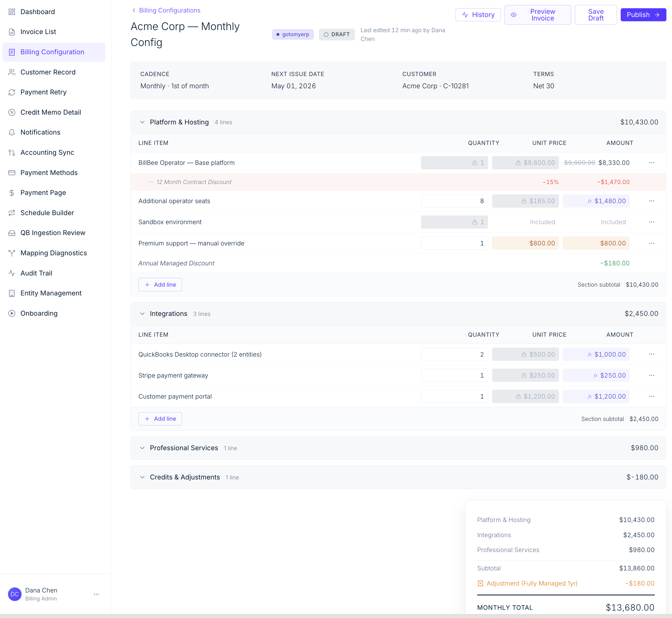Click the Payment Page dollar icon
The height and width of the screenshot is (618, 672).
[x=12, y=193]
